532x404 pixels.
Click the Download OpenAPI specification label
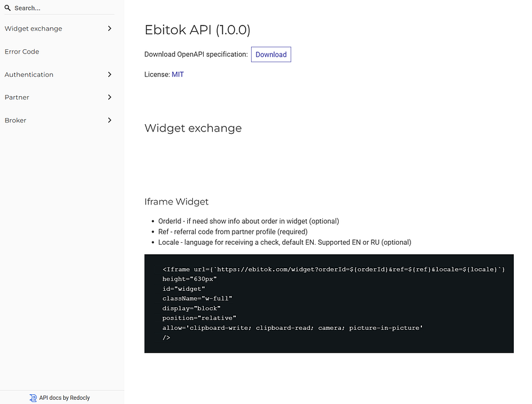coord(196,54)
